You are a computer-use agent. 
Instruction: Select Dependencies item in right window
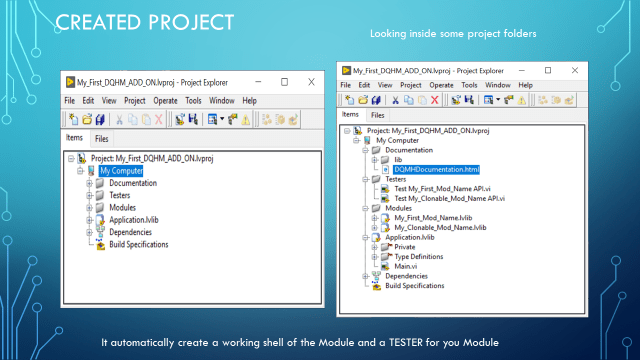406,276
